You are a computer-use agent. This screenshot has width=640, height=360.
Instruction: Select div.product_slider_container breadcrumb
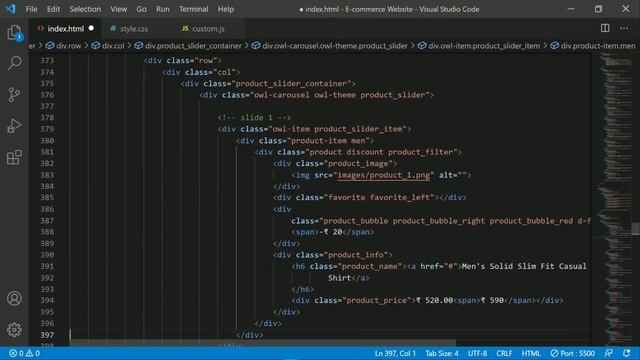coord(188,46)
